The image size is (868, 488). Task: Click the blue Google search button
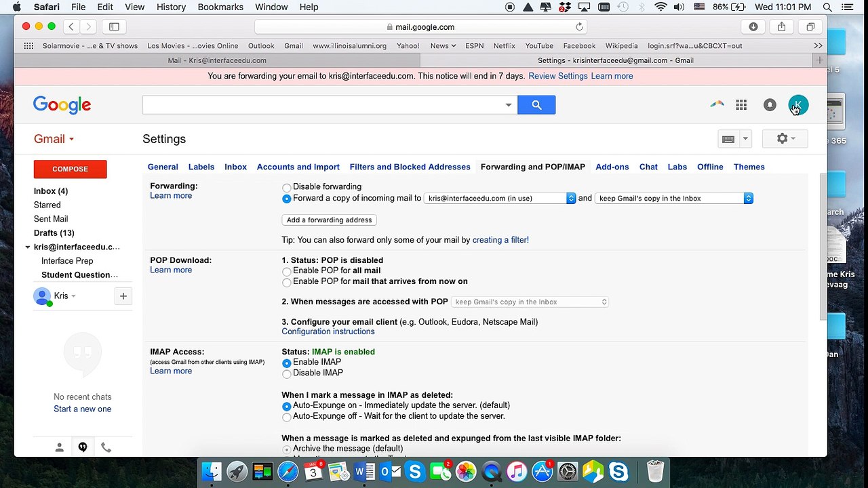coord(536,105)
